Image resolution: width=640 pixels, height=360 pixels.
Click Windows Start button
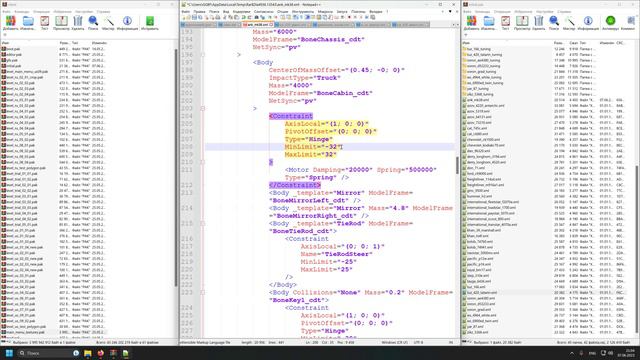pos(9,353)
